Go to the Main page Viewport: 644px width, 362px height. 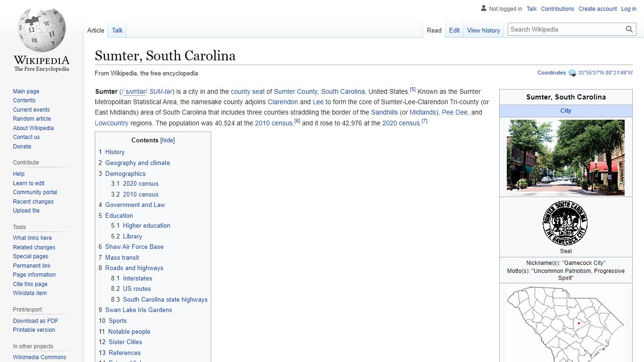click(x=26, y=91)
